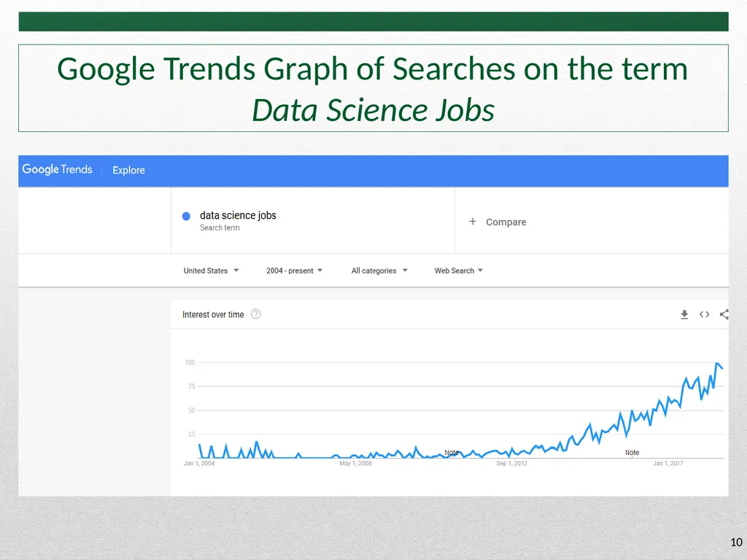This screenshot has width=747, height=560.
Task: Click the Note marker near 2016
Action: [632, 452]
